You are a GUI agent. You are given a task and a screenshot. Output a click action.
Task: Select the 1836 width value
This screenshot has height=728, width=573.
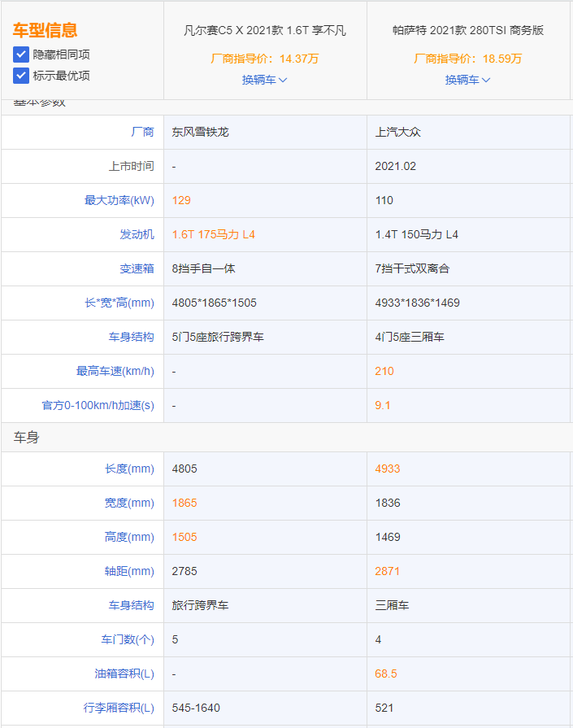tap(388, 503)
